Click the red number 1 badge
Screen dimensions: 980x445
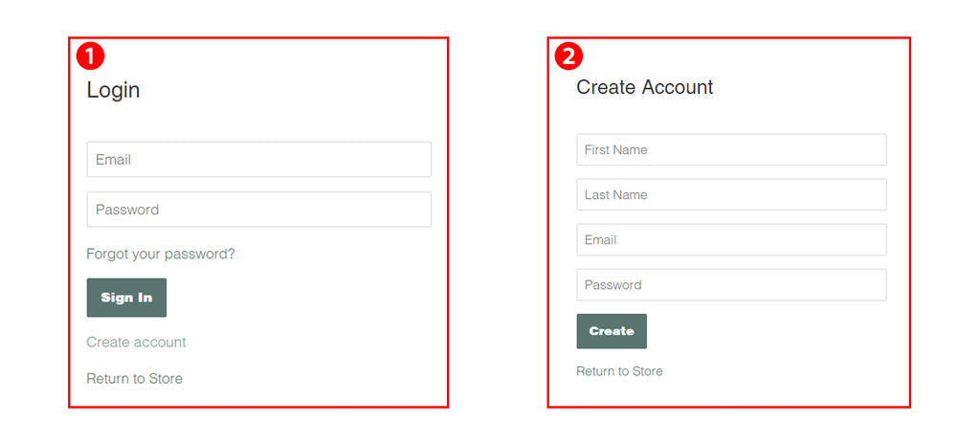click(x=90, y=56)
